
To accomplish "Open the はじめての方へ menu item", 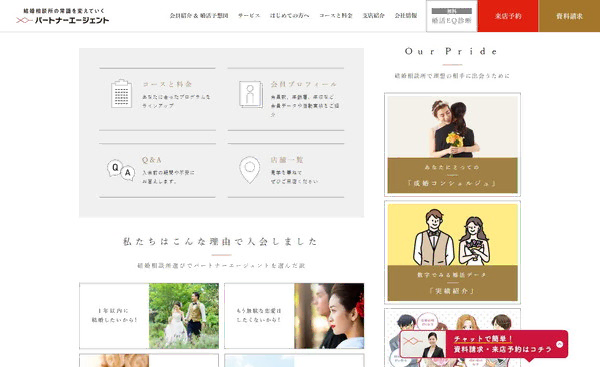I will click(290, 16).
